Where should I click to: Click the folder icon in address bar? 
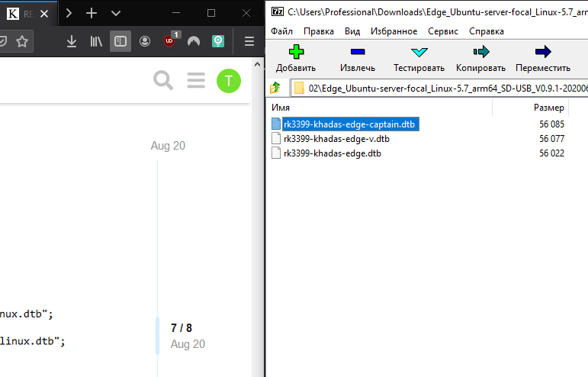click(x=299, y=89)
